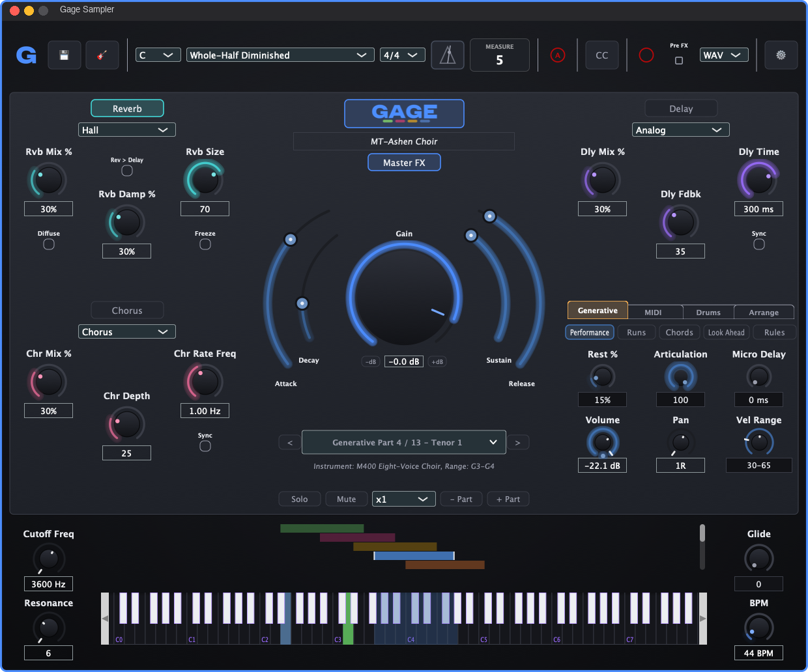The width and height of the screenshot is (808, 672).
Task: Mute the current part
Action: coord(347,499)
